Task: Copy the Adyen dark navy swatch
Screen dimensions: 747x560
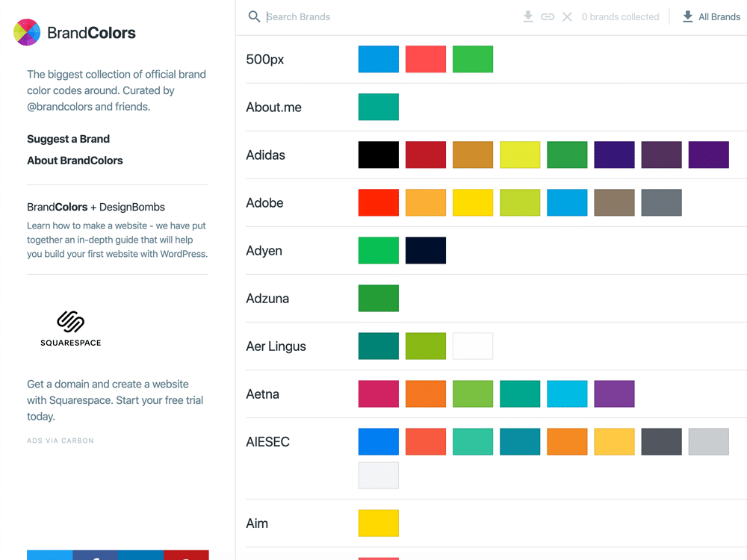Action: [x=426, y=250]
